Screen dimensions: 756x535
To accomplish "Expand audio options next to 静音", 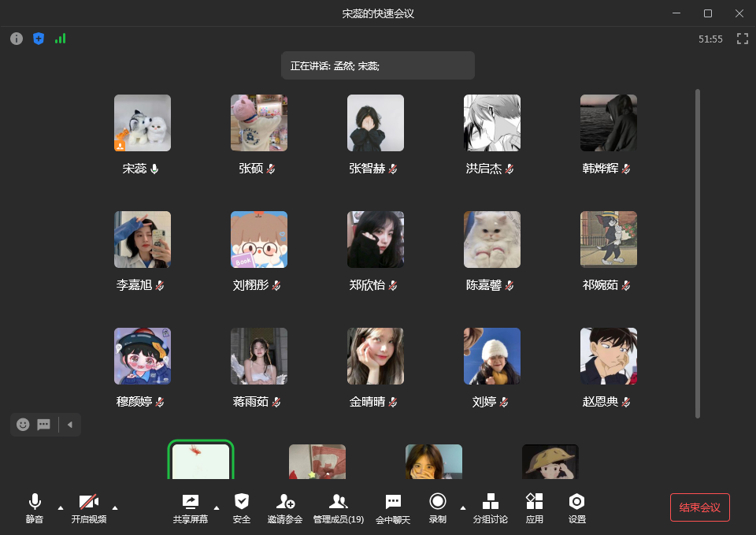I will [61, 508].
